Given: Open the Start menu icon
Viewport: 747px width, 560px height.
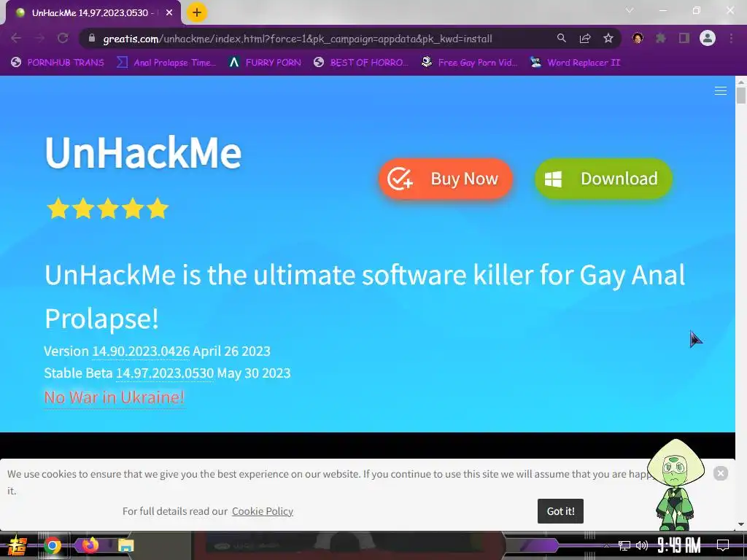Looking at the screenshot, I should point(18,545).
